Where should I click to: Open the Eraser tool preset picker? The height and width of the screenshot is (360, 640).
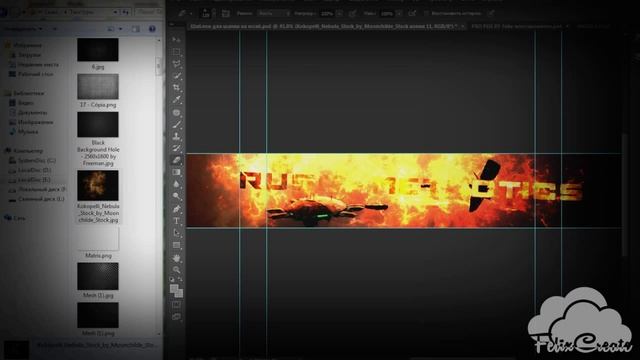185,13
